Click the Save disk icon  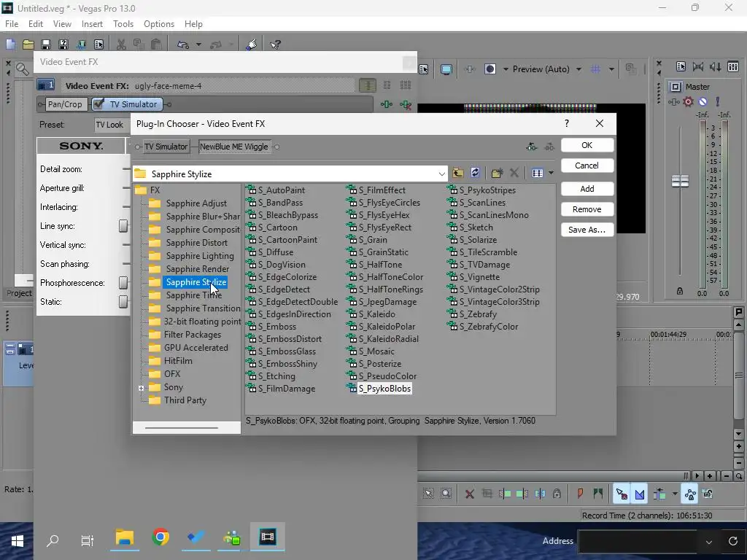pyautogui.click(x=46, y=44)
